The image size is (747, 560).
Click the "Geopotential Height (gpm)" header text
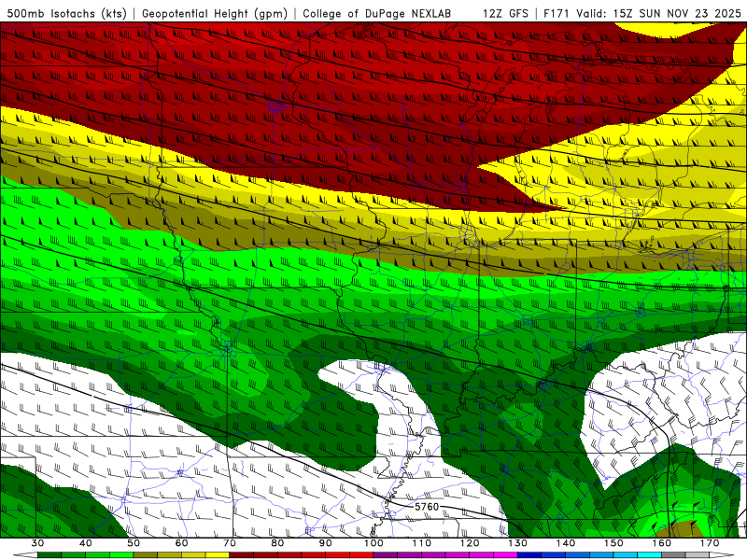pyautogui.click(x=215, y=13)
